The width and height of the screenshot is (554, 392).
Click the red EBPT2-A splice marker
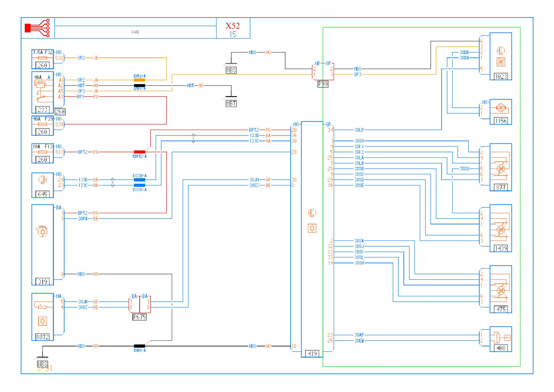(x=139, y=152)
